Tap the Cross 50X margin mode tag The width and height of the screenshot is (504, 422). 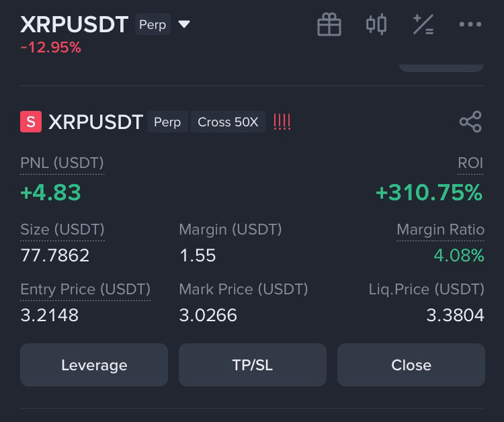pos(228,122)
